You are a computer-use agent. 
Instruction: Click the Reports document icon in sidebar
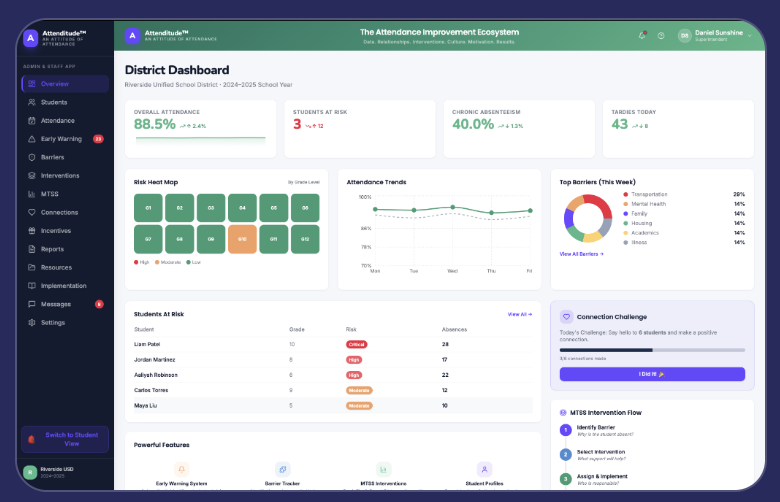point(32,249)
